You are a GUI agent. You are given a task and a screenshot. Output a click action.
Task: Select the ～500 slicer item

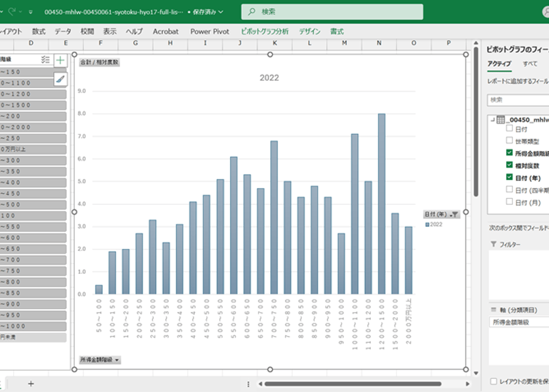(33, 204)
